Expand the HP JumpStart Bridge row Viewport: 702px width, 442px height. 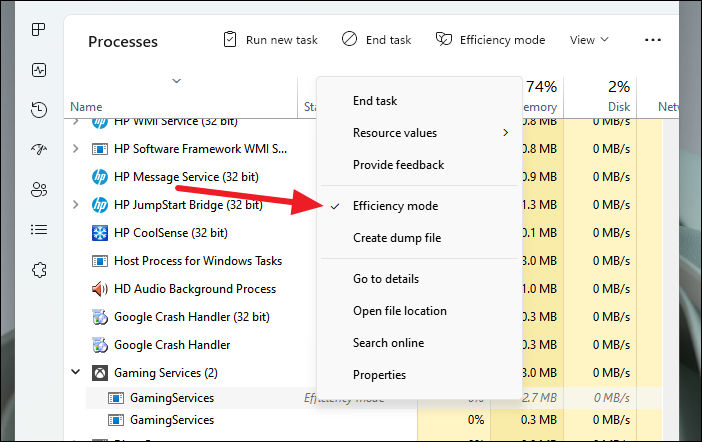pos(76,205)
